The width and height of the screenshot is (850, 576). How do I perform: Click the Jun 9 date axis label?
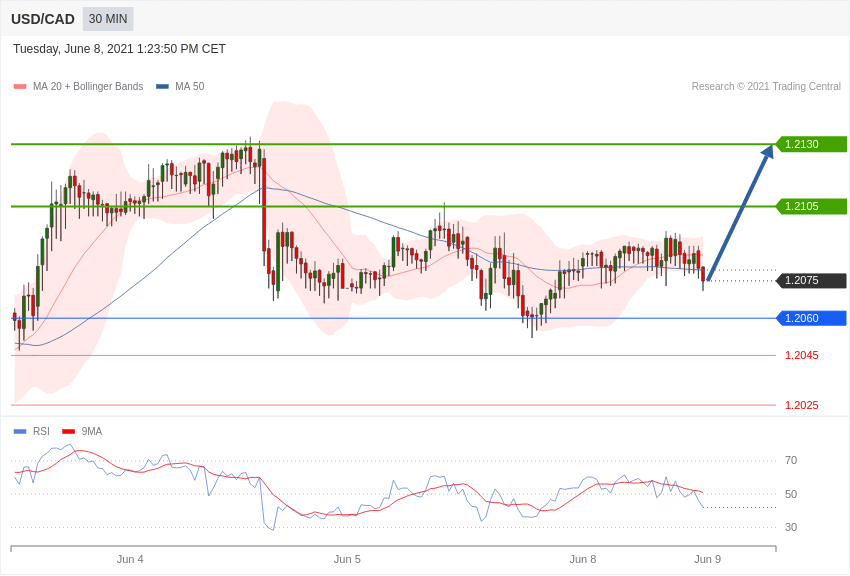(707, 559)
